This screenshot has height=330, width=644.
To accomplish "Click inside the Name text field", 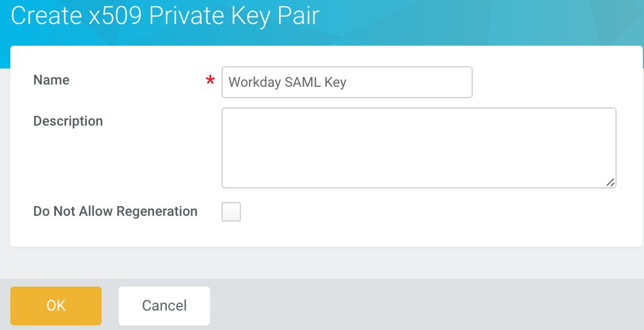I will [x=347, y=82].
